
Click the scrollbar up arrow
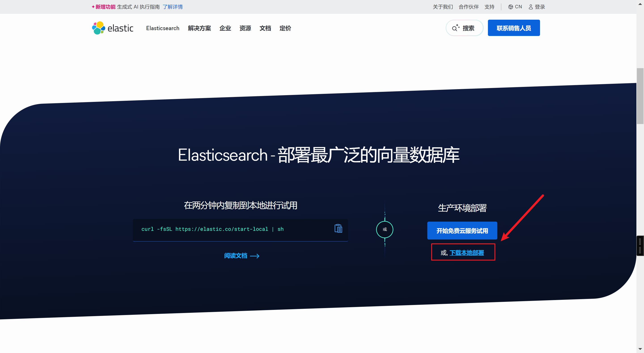(x=640, y=4)
